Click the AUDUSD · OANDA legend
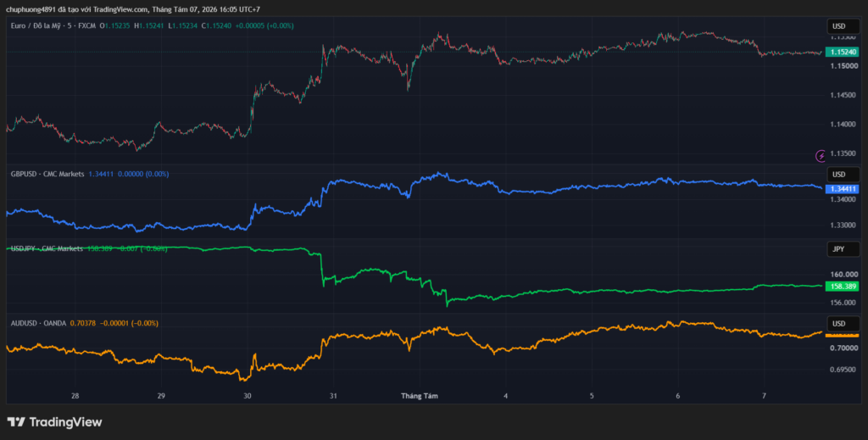The image size is (868, 440). click(38, 323)
